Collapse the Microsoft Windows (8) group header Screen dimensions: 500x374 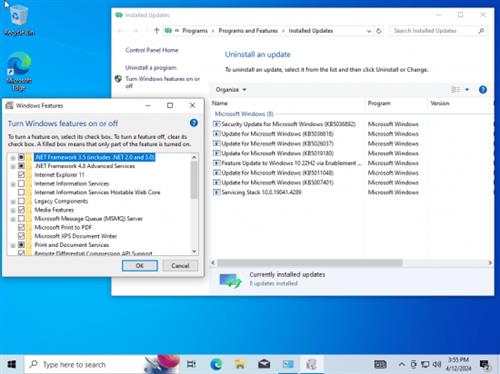[x=244, y=114]
